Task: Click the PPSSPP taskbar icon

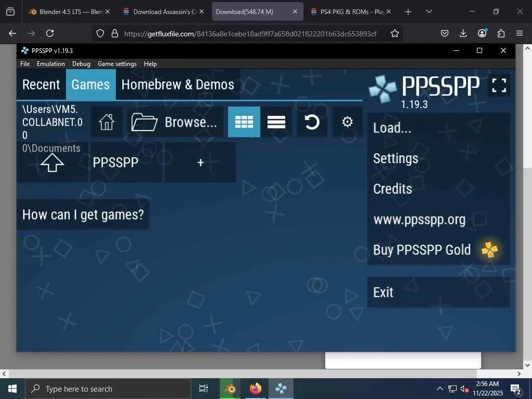Action: click(281, 389)
